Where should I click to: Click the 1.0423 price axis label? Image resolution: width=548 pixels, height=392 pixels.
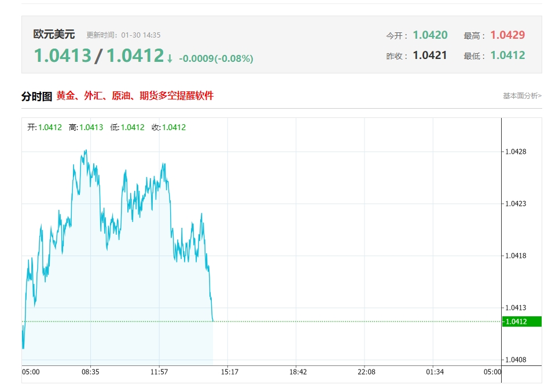(516, 204)
